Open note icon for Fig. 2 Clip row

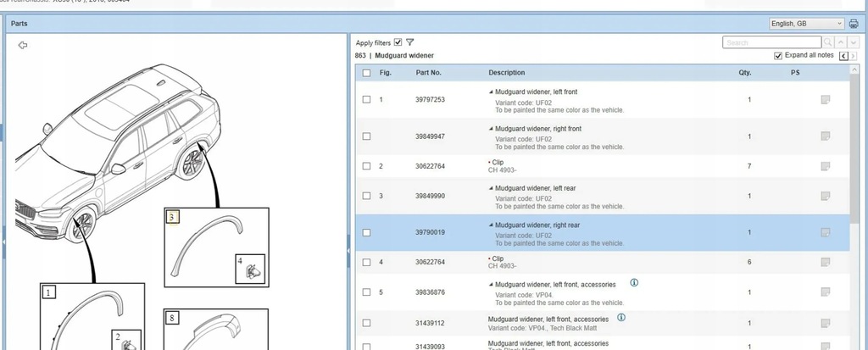(825, 166)
